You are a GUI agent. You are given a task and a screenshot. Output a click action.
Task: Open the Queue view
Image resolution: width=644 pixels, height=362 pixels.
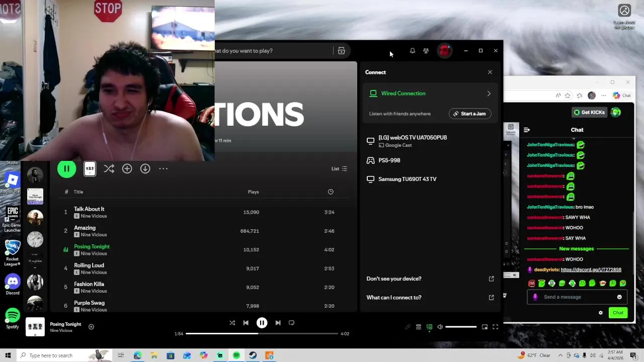point(418,327)
